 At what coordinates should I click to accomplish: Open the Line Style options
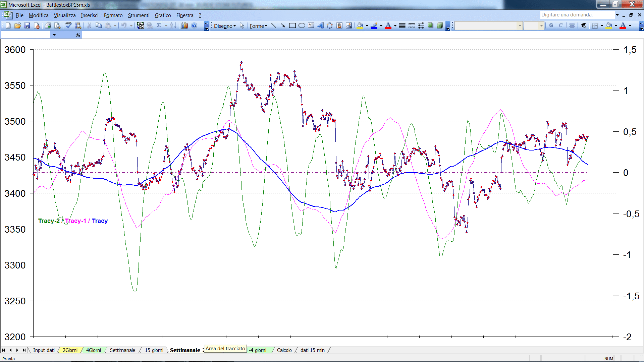(402, 25)
